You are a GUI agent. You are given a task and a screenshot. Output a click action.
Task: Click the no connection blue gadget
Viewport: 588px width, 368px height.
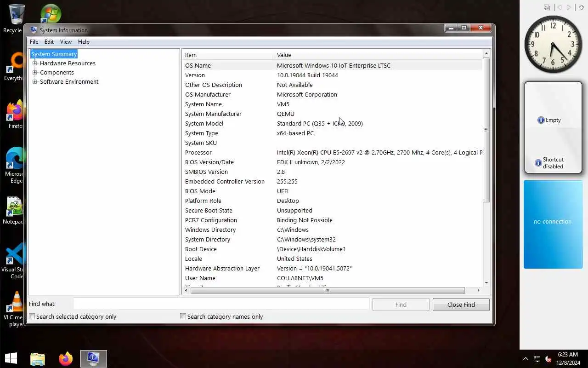(553, 224)
